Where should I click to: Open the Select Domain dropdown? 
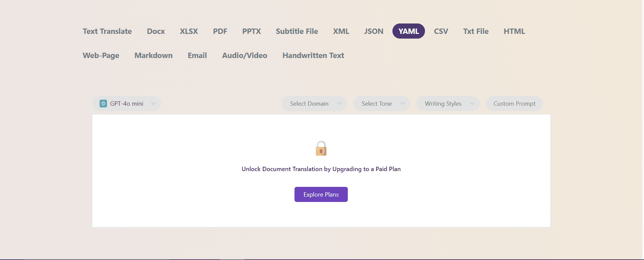pos(314,104)
